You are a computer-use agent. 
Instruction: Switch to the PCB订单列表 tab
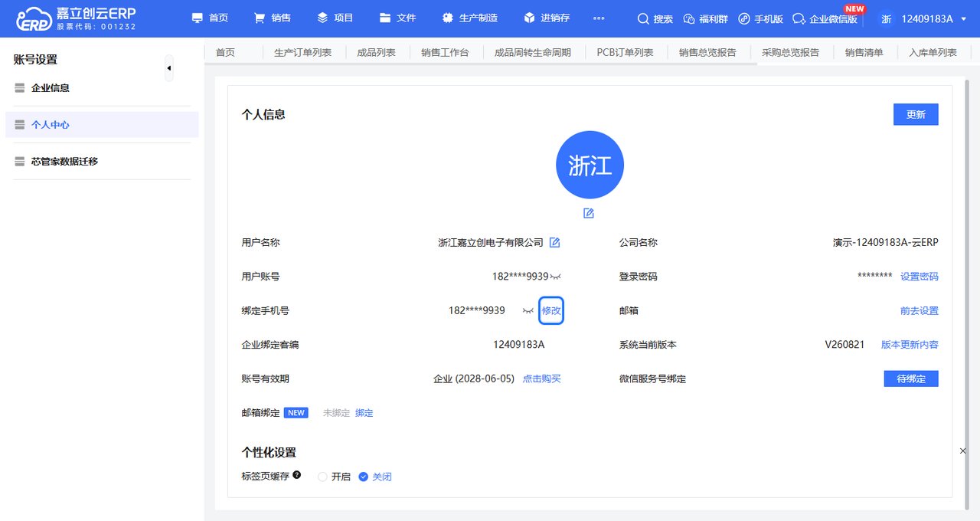click(x=625, y=53)
